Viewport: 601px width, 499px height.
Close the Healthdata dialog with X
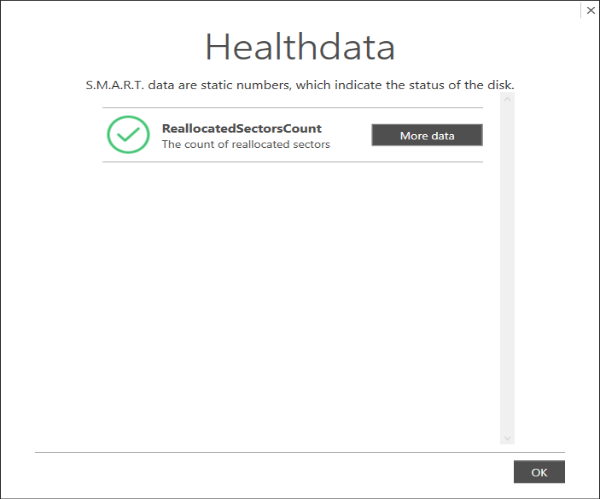tap(591, 11)
